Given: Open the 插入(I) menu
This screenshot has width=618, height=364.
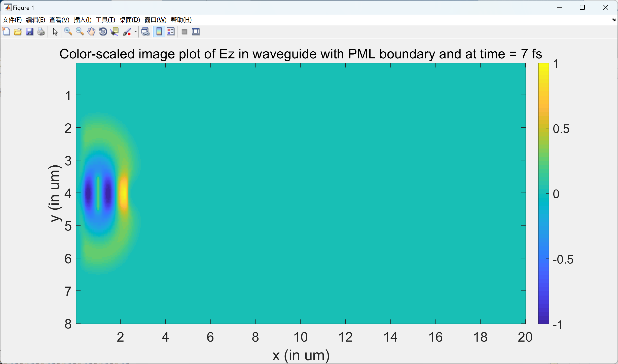Looking at the screenshot, I should click(82, 20).
